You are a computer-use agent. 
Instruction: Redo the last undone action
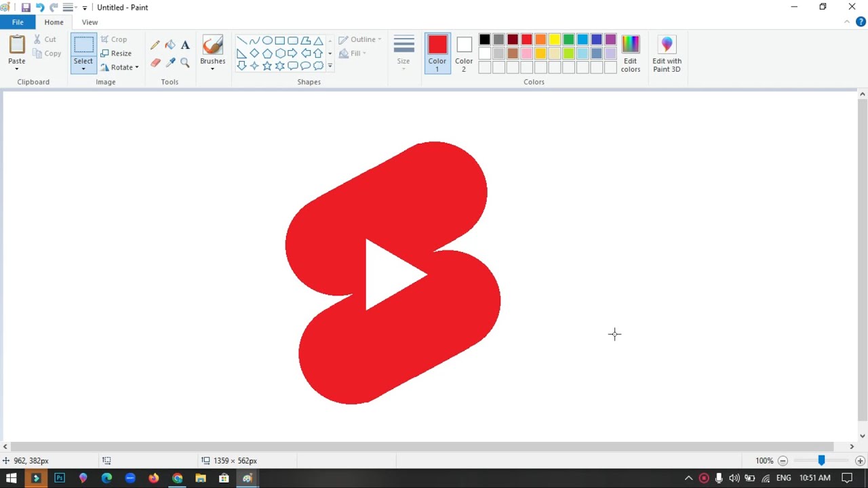54,7
